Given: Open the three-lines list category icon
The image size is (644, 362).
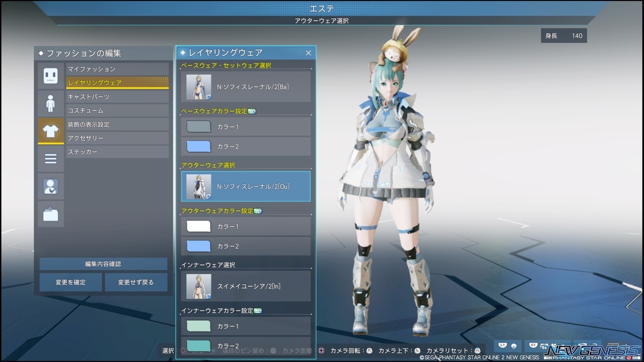Looking at the screenshot, I should (51, 159).
